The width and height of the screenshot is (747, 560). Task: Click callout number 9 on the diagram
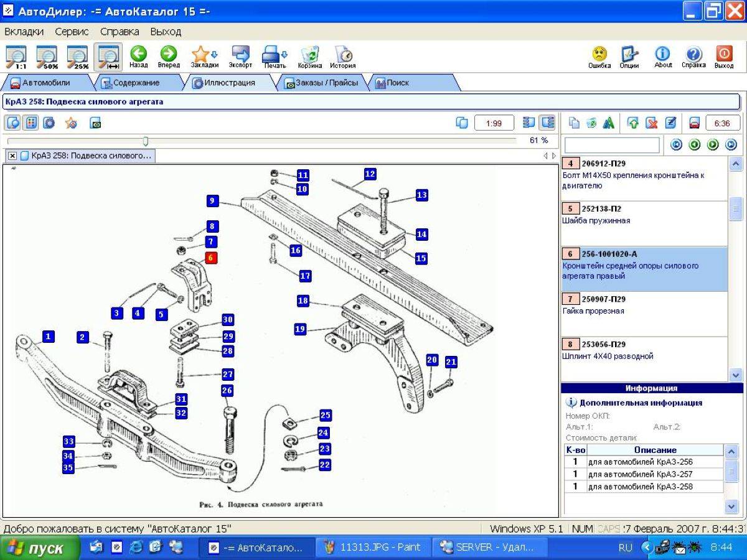212,200
